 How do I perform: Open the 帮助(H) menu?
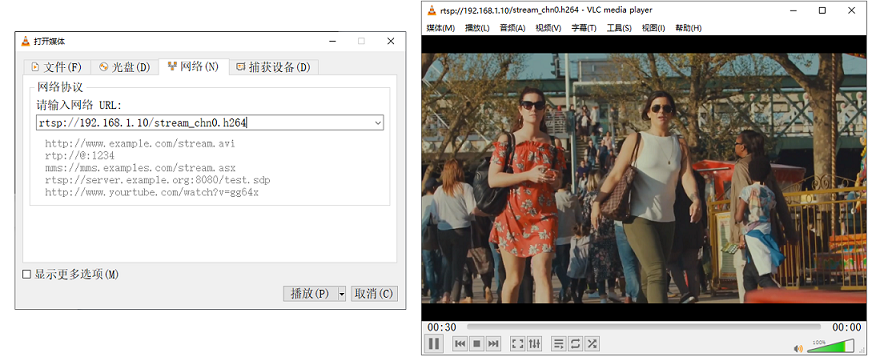[x=688, y=28]
